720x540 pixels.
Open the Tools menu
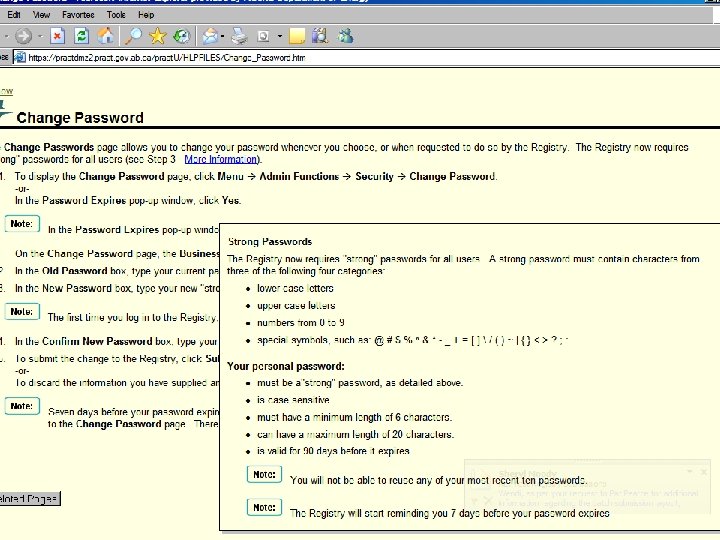(x=116, y=15)
